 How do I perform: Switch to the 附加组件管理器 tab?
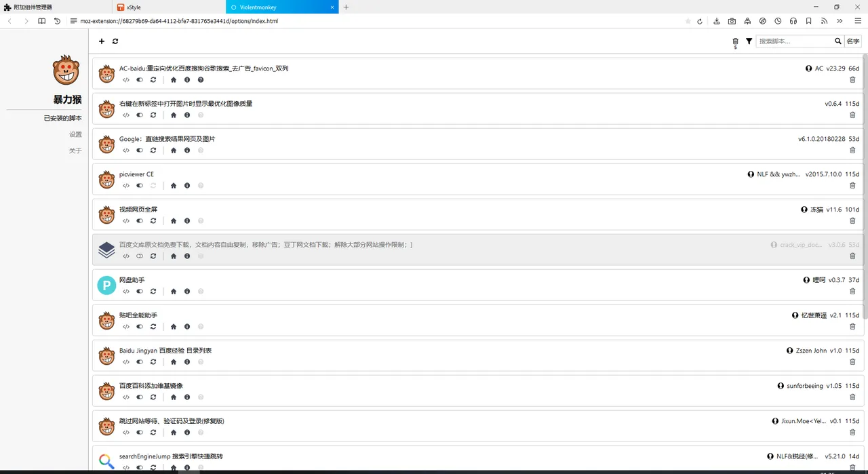pos(56,7)
